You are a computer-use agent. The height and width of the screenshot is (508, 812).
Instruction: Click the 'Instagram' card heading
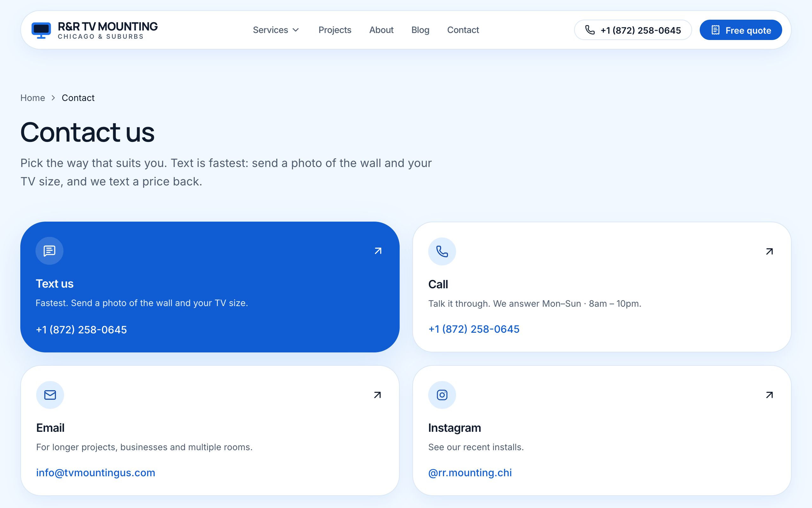point(454,428)
